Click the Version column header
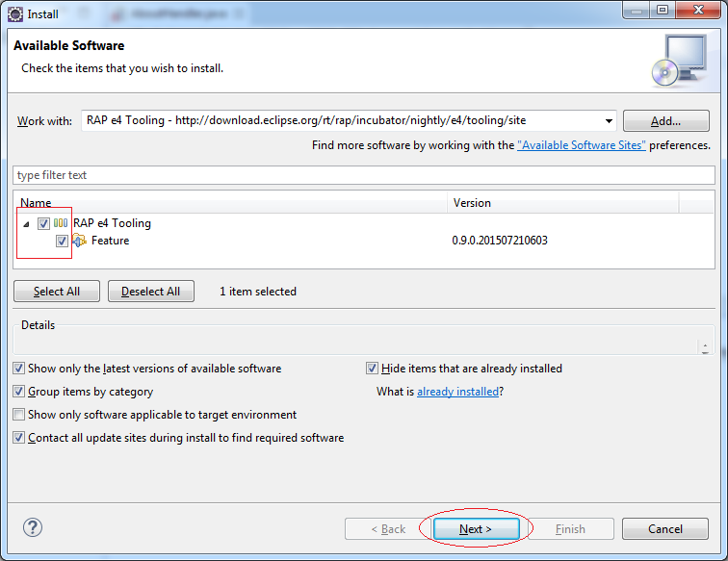728x561 pixels. [x=563, y=203]
